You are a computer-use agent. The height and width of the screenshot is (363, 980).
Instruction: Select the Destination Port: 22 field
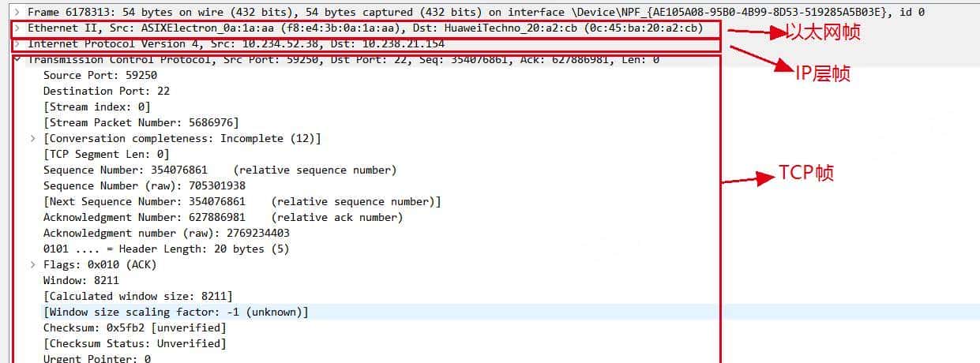[106, 92]
